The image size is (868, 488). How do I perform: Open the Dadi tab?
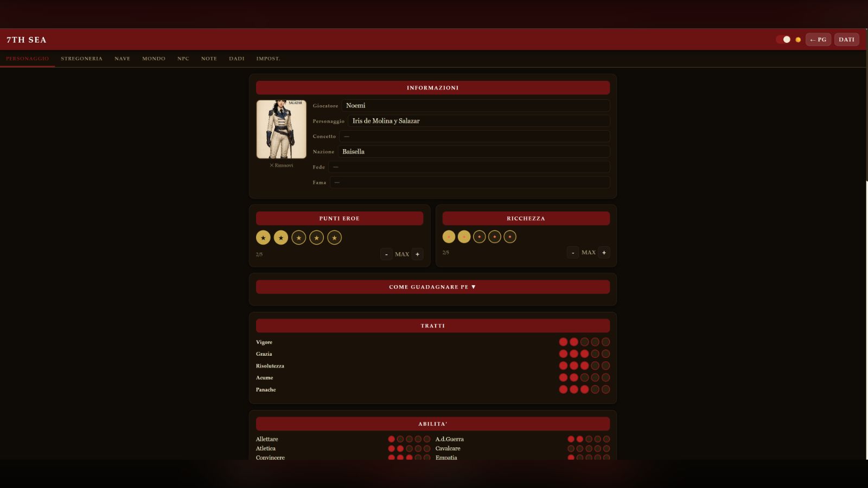click(x=237, y=59)
